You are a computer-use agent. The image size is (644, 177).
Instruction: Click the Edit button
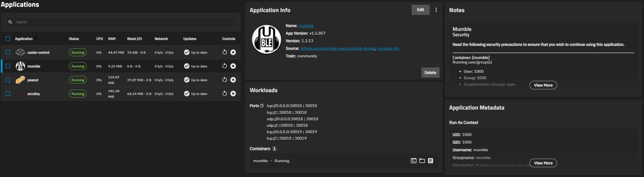pos(420,10)
